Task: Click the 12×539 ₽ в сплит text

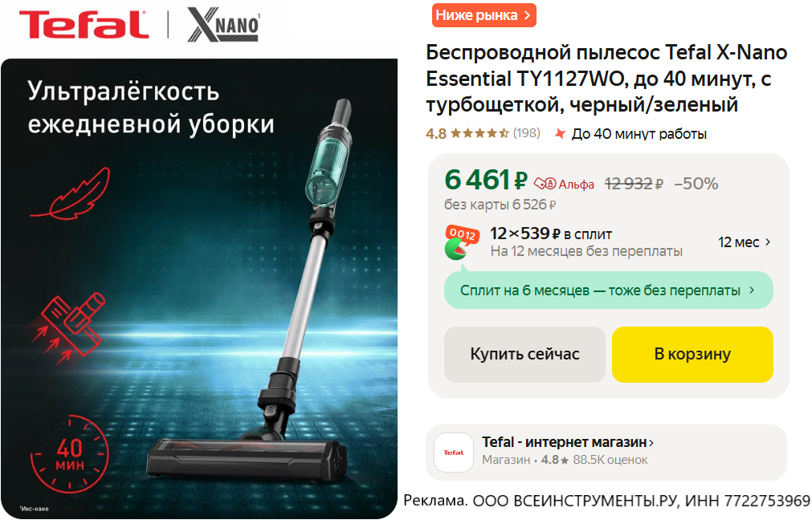Action: coord(551,234)
